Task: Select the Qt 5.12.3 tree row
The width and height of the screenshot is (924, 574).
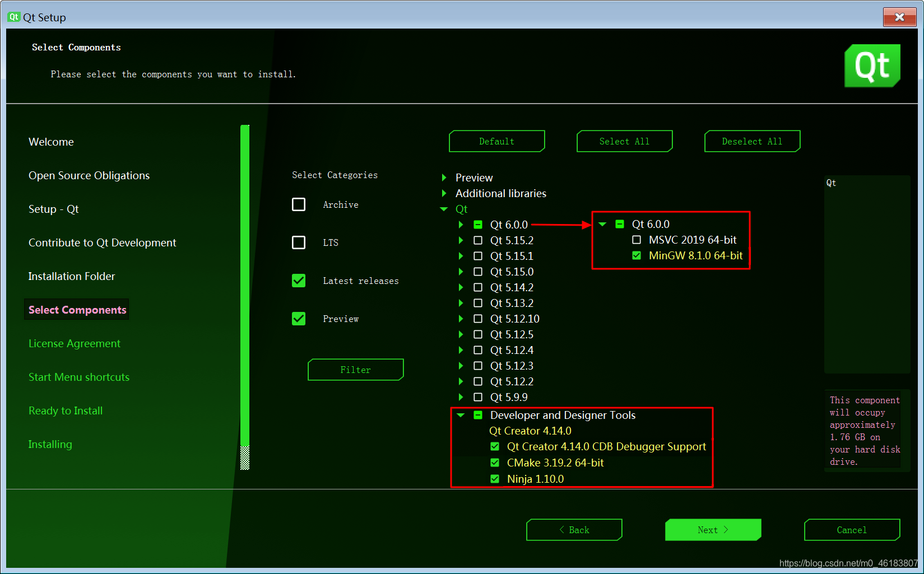Action: (x=512, y=366)
